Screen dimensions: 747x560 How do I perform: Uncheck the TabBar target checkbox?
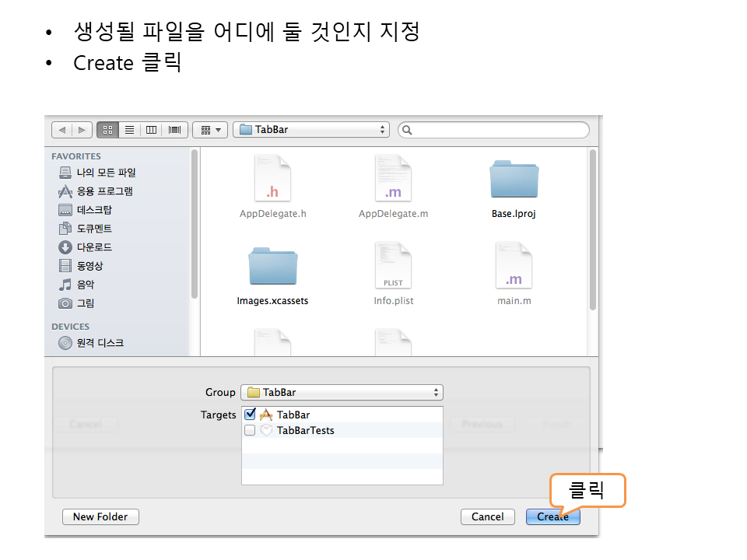(250, 415)
